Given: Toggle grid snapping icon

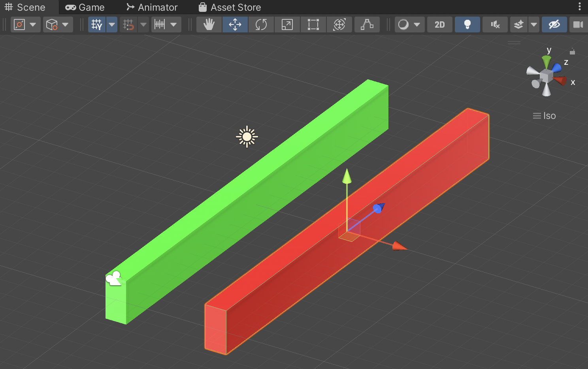Looking at the screenshot, I should [128, 24].
